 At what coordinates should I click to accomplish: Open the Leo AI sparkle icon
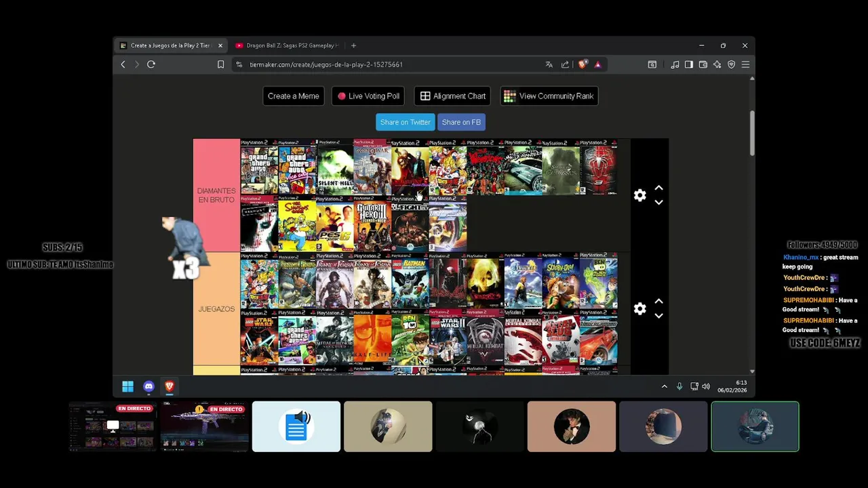717,64
